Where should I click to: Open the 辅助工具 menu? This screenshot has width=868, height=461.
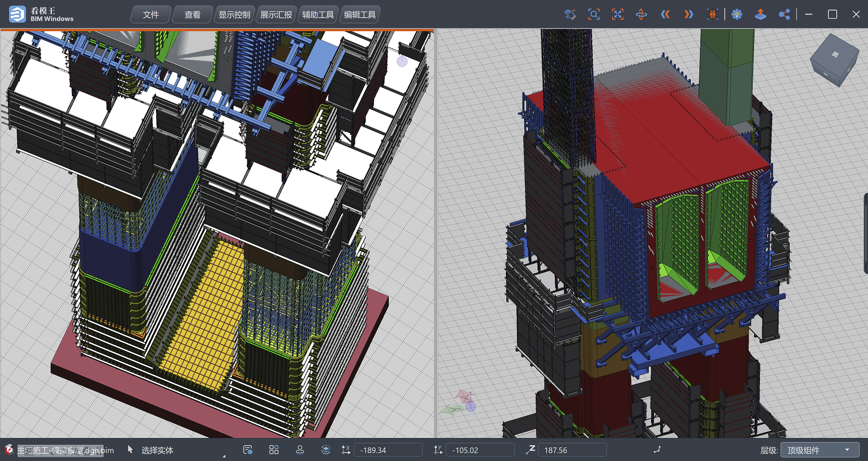pos(318,15)
